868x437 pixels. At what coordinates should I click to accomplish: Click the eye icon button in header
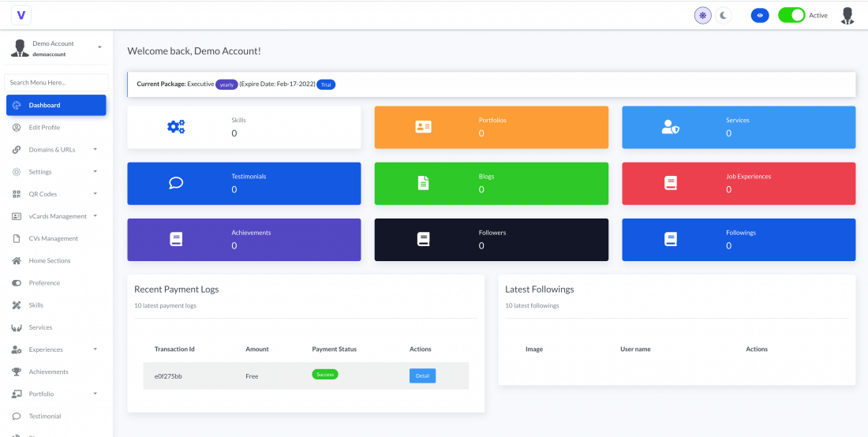point(760,15)
